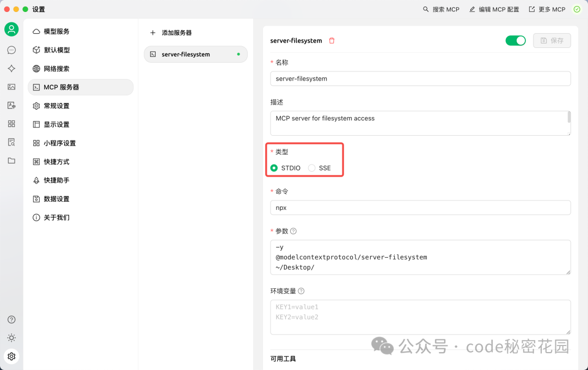This screenshot has width=588, height=370.
Task: Select the SSE type radio button
Action: [x=311, y=168]
